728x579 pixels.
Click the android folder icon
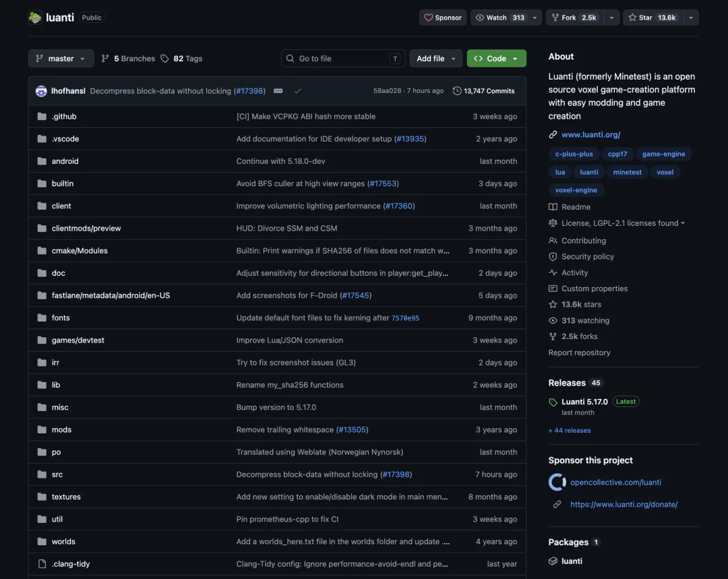pyautogui.click(x=42, y=161)
